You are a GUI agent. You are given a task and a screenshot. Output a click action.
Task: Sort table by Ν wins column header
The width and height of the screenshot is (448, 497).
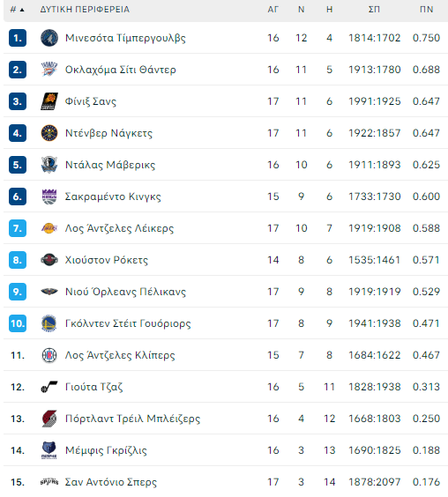coord(301,10)
